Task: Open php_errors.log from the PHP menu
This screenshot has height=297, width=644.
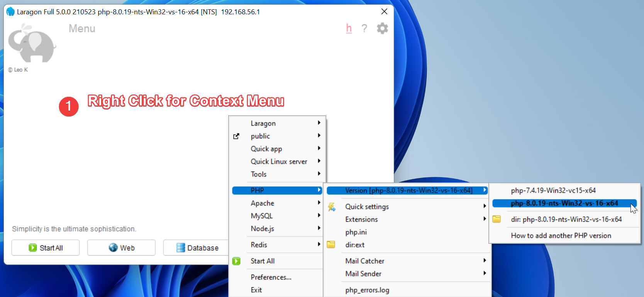Action: pos(407,290)
